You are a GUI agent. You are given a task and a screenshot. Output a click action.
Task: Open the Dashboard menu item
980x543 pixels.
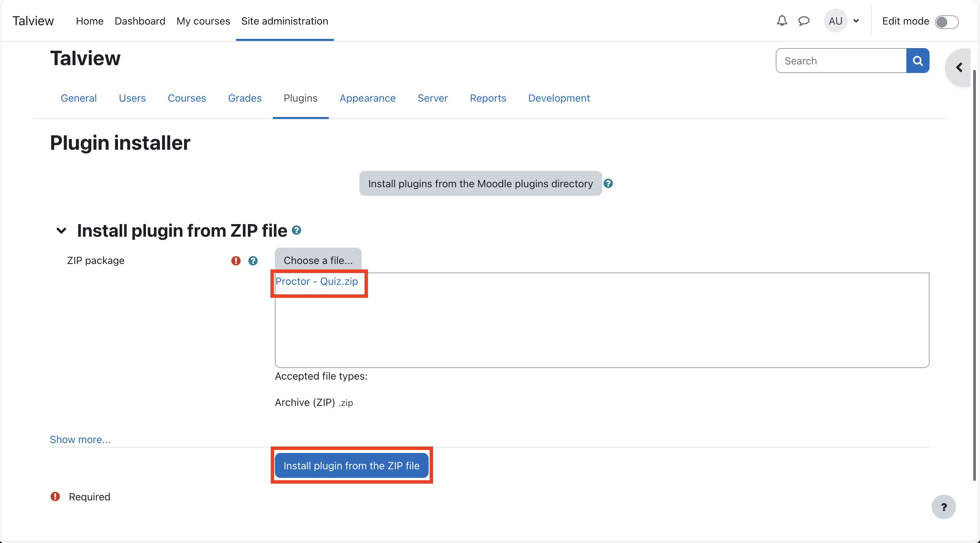pyautogui.click(x=139, y=21)
